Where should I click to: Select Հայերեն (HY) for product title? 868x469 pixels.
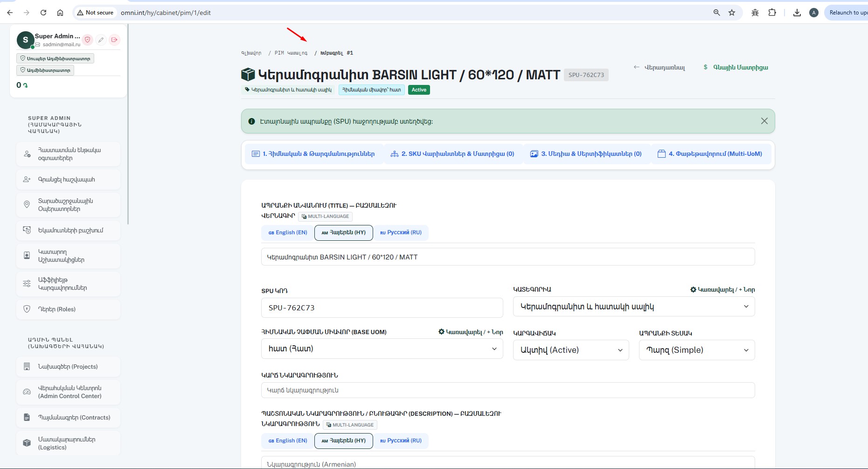point(344,232)
